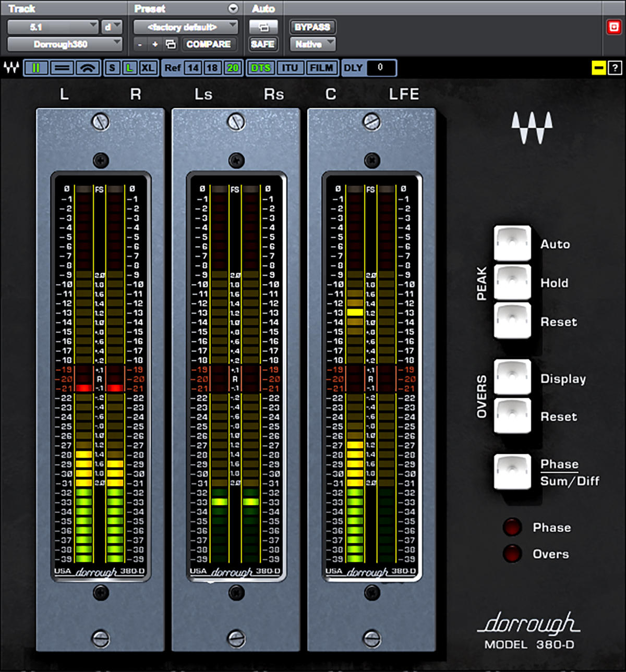Choose the L size button
626x672 pixels.
click(129, 68)
